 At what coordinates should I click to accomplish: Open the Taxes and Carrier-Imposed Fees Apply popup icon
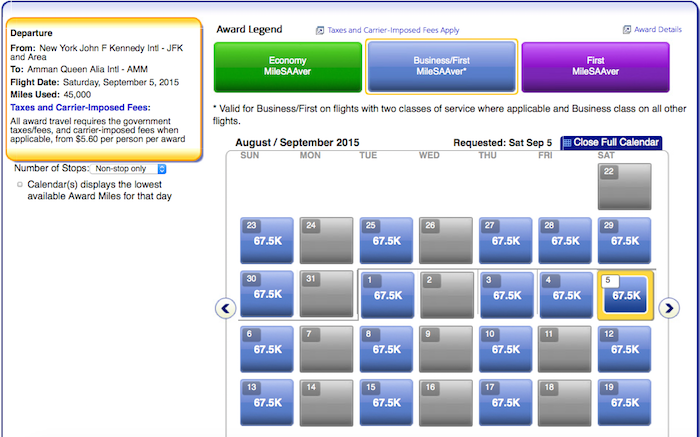click(320, 30)
